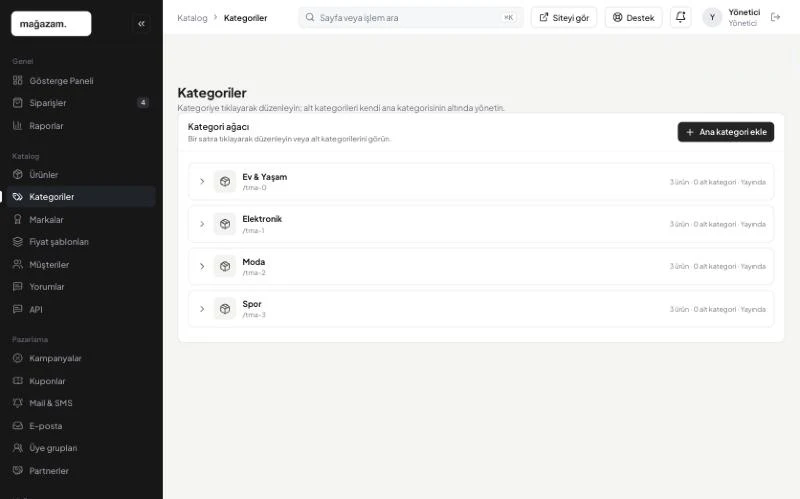Click the Kuponlar ticket icon

click(18, 381)
